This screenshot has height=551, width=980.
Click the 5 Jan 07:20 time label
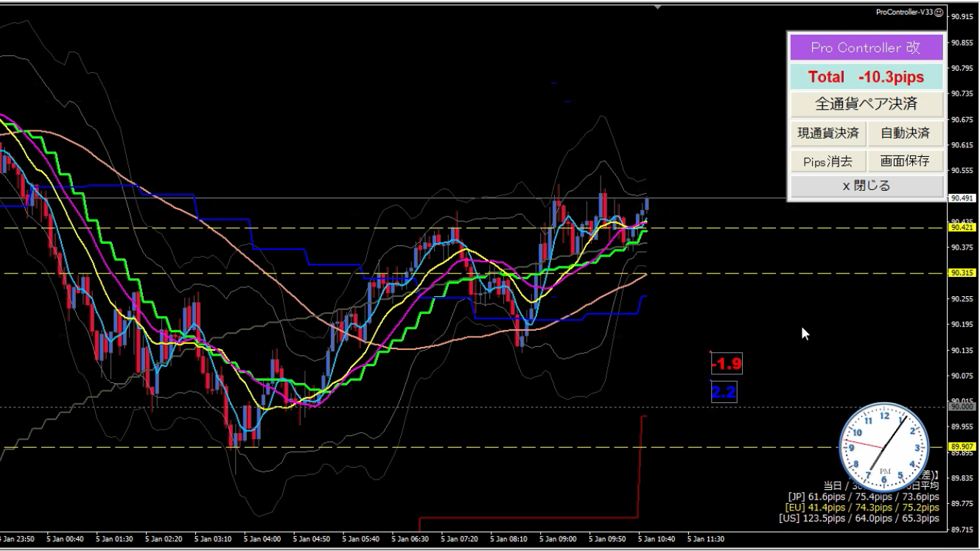[x=461, y=539]
